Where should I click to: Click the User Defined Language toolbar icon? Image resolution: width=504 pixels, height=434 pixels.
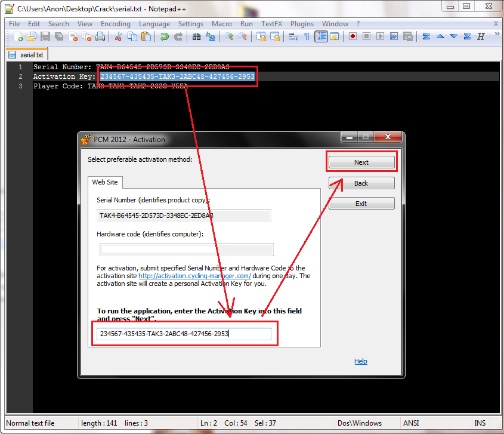click(334, 36)
